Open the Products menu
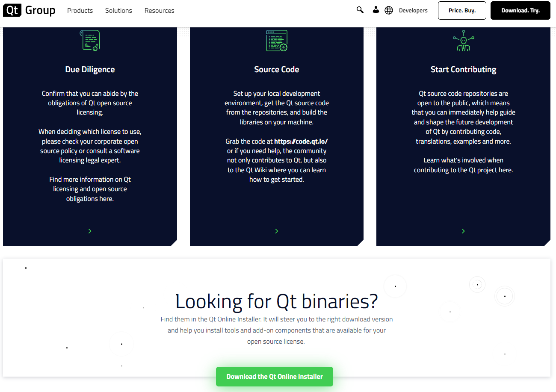This screenshot has width=556, height=392. coord(80,11)
